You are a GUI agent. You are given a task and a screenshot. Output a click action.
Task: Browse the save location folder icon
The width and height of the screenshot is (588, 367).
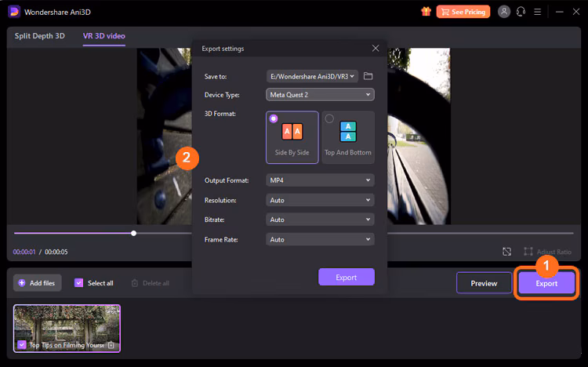coord(368,76)
